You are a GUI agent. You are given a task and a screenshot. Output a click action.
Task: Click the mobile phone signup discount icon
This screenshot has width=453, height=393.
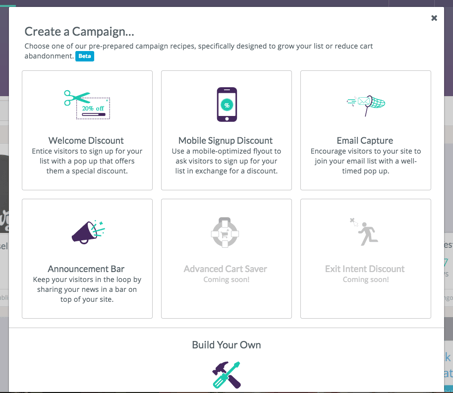point(227,104)
